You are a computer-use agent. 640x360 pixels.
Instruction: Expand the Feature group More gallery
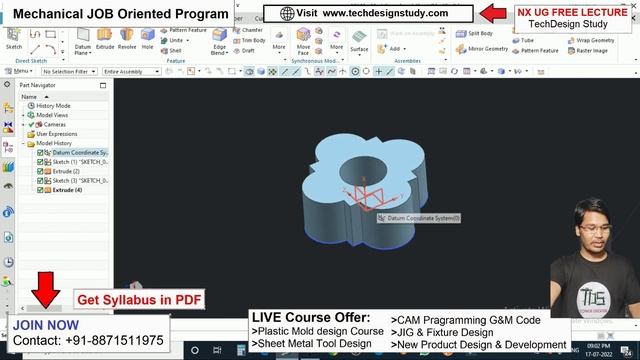pyautogui.click(x=279, y=42)
